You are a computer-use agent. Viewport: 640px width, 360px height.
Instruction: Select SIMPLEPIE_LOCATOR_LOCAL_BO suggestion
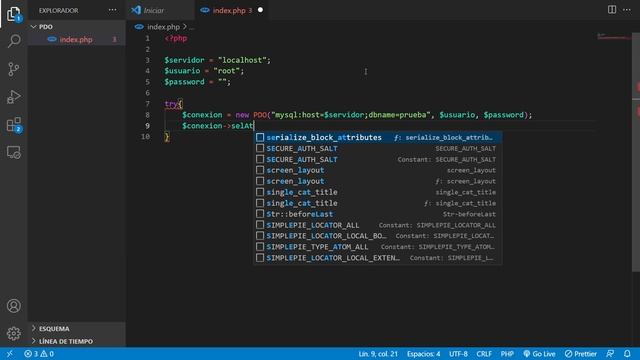point(378,236)
